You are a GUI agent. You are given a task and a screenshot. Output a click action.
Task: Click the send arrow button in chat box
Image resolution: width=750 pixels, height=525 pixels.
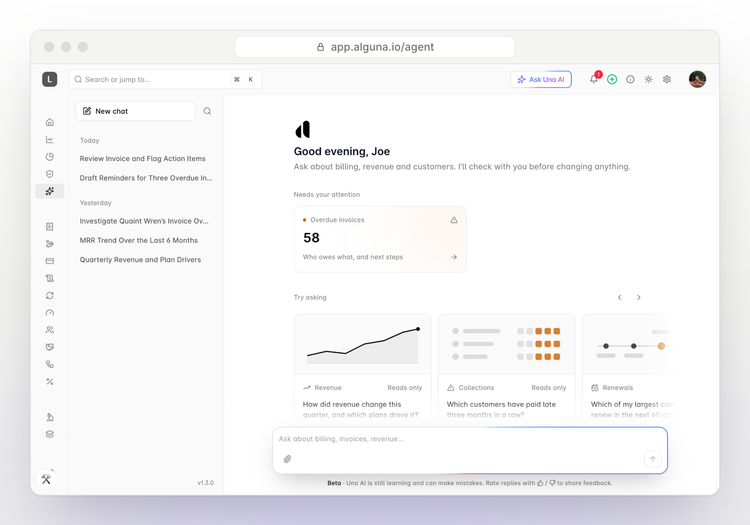653,459
